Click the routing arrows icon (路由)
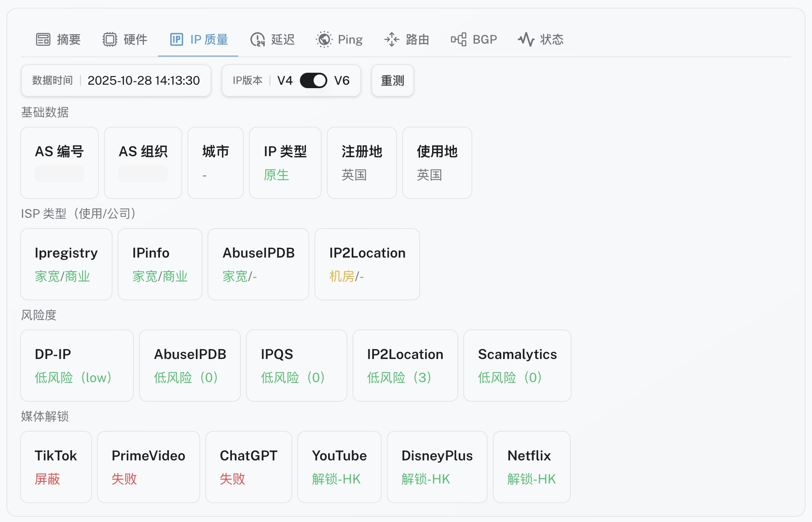Viewport: 812px width, 522px height. click(391, 39)
